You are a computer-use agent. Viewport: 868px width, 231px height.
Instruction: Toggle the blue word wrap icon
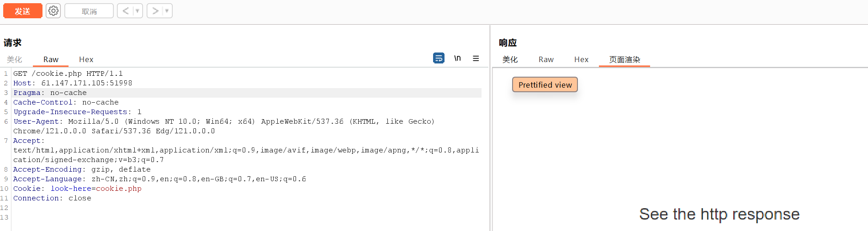point(439,58)
